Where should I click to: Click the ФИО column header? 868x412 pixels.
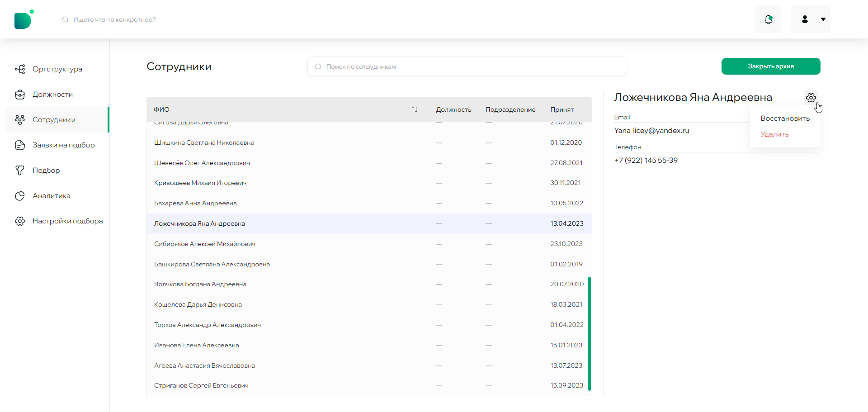(162, 109)
